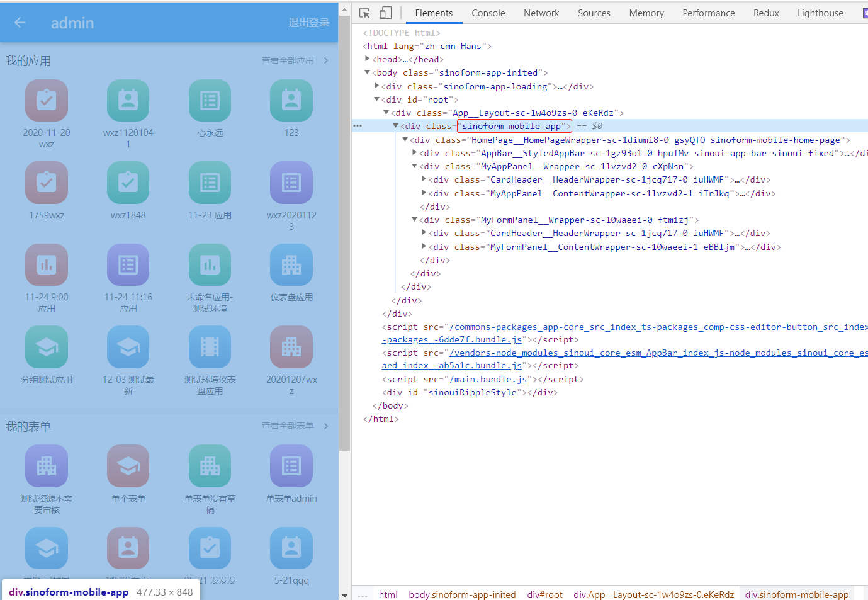This screenshot has height=600, width=868.
Task: Switch to the Console tab
Action: coord(488,13)
